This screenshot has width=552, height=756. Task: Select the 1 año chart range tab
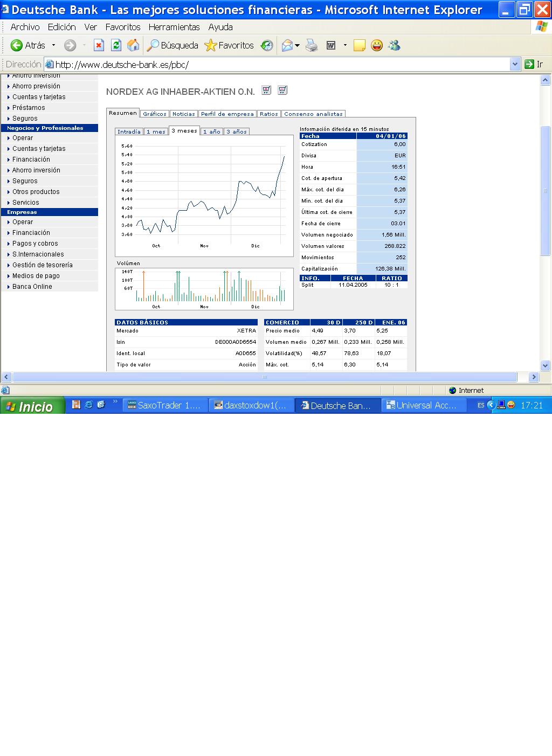(212, 131)
